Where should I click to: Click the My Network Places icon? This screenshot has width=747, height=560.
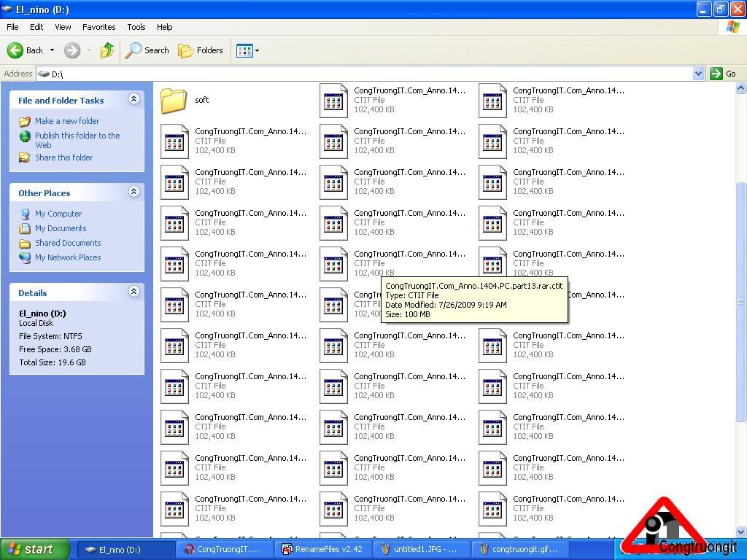click(26, 257)
